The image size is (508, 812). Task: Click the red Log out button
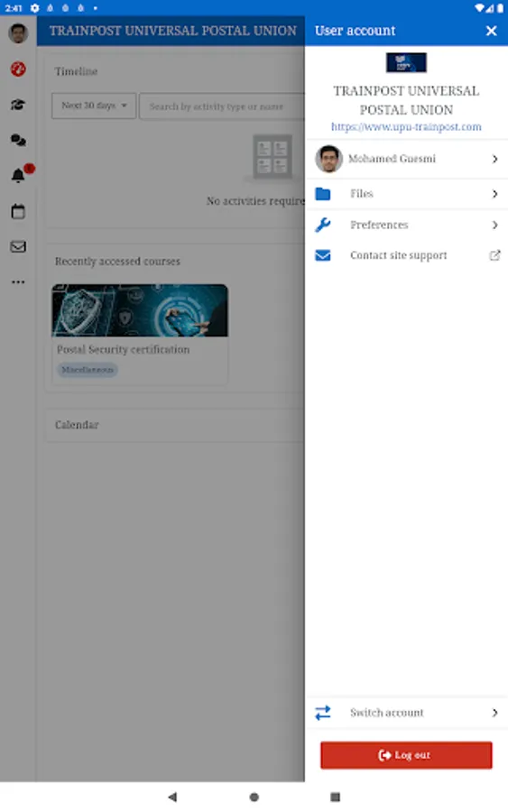407,755
